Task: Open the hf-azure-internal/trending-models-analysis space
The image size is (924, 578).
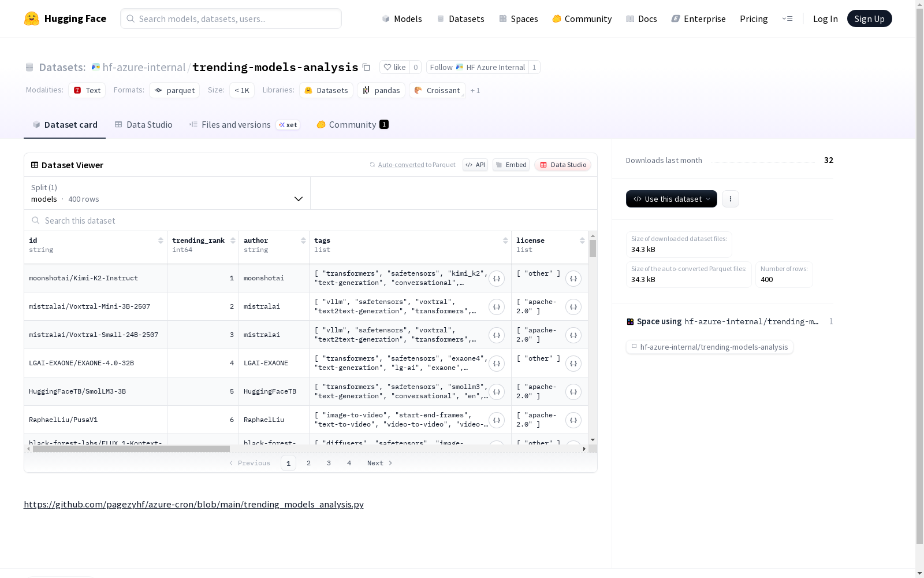Action: click(x=710, y=347)
